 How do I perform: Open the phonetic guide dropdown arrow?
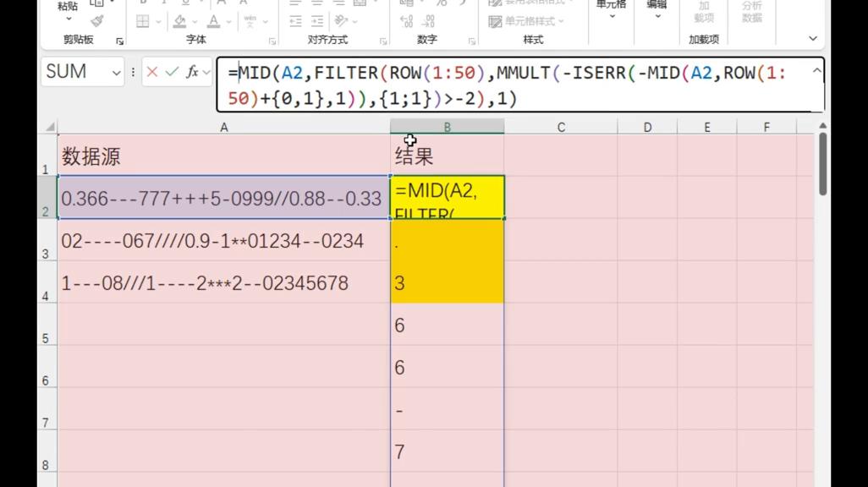point(265,22)
